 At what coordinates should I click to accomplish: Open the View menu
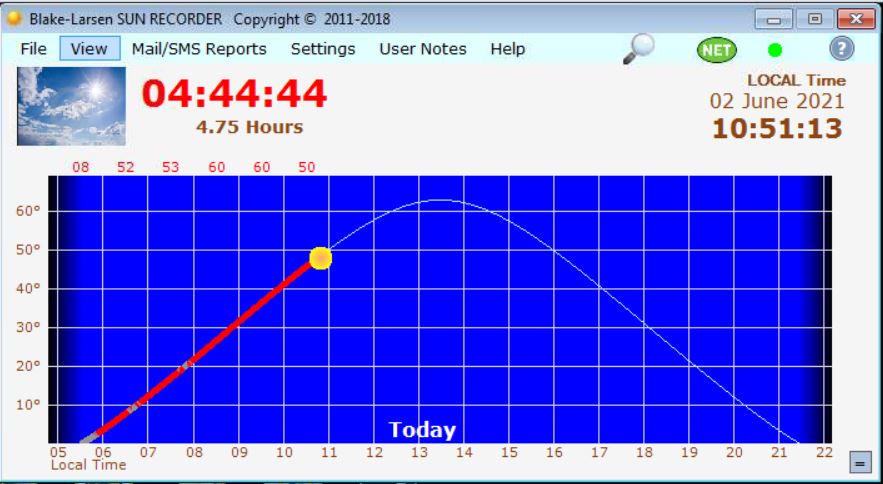[90, 49]
